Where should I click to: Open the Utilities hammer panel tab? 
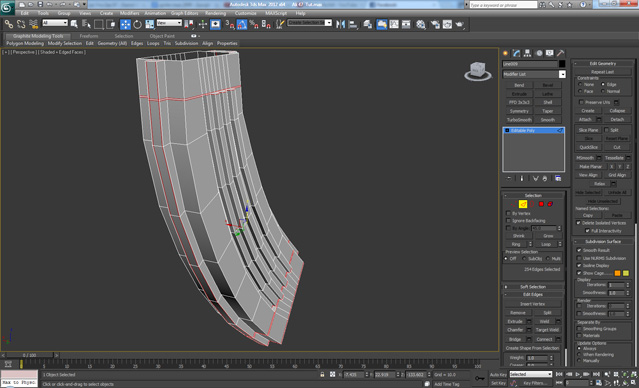(x=561, y=53)
